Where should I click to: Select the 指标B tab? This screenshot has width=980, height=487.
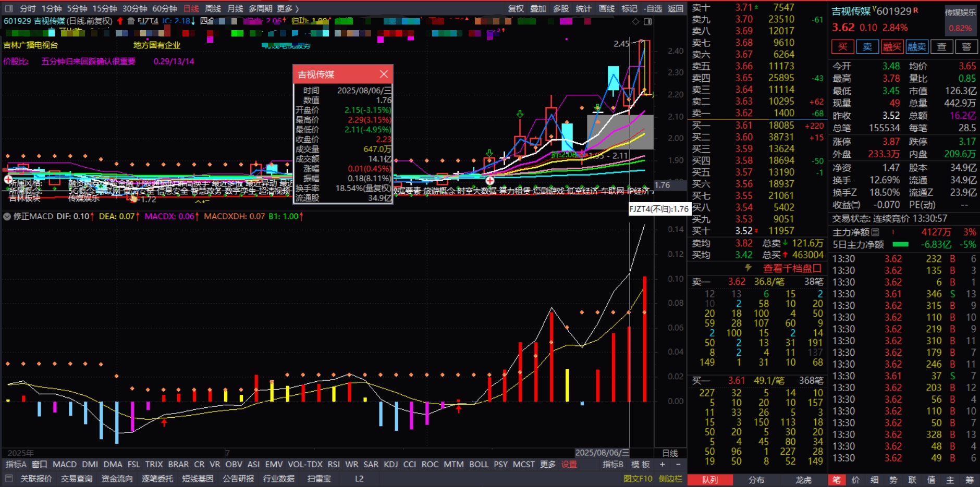(613, 464)
